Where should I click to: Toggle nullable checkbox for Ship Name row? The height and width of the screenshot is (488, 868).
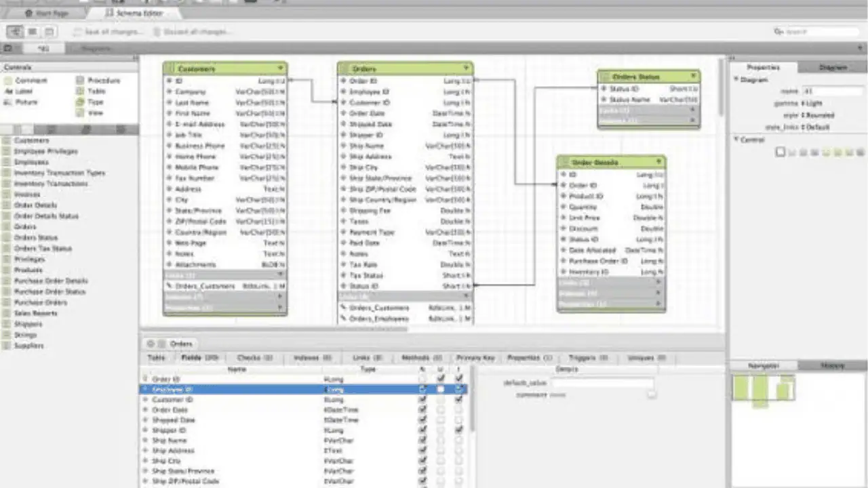[422, 441]
